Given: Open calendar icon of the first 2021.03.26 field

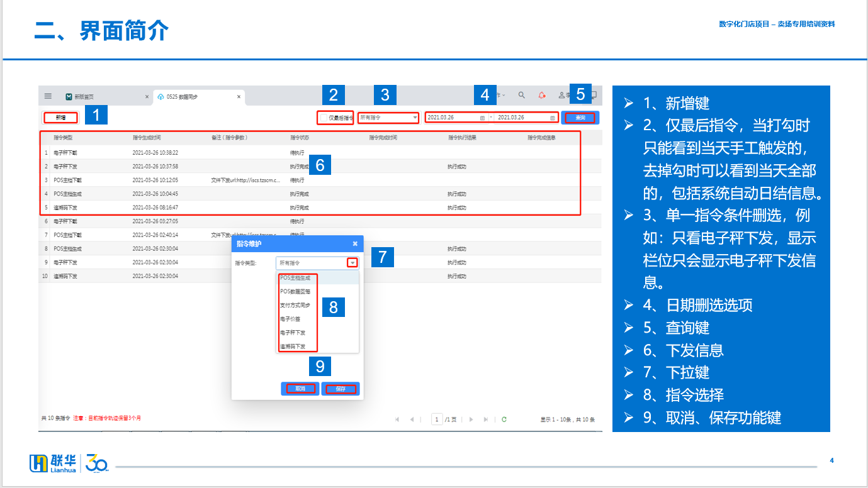Looking at the screenshot, I should 482,118.
